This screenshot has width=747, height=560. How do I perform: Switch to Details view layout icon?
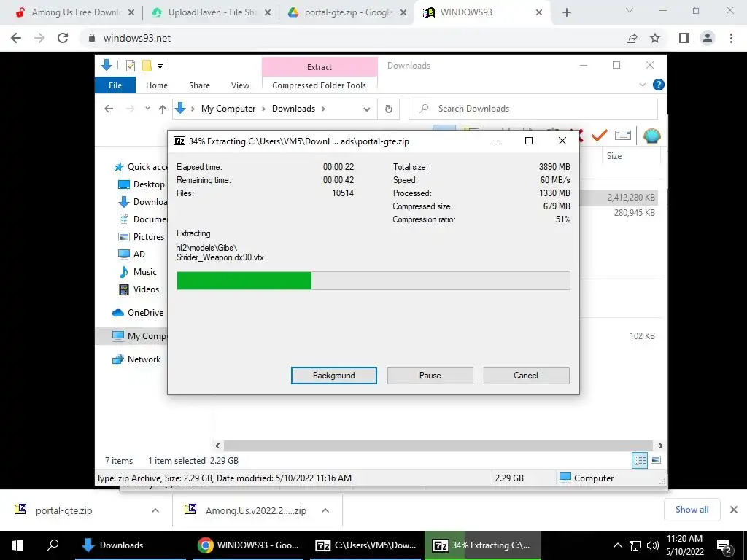click(x=640, y=460)
